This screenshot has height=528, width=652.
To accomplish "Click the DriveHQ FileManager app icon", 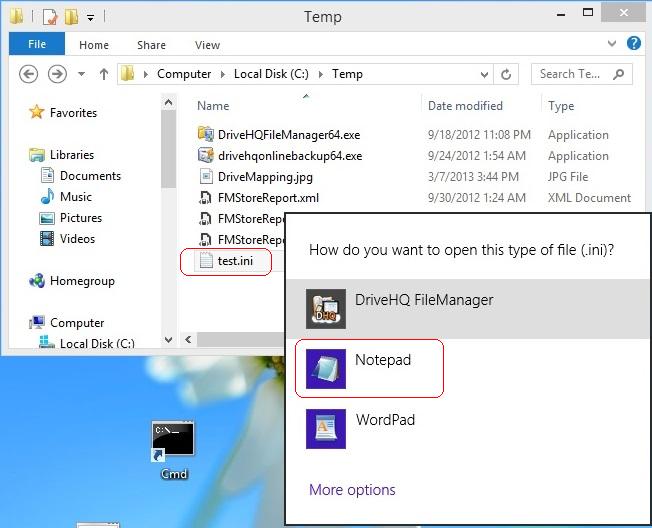I will coord(325,309).
